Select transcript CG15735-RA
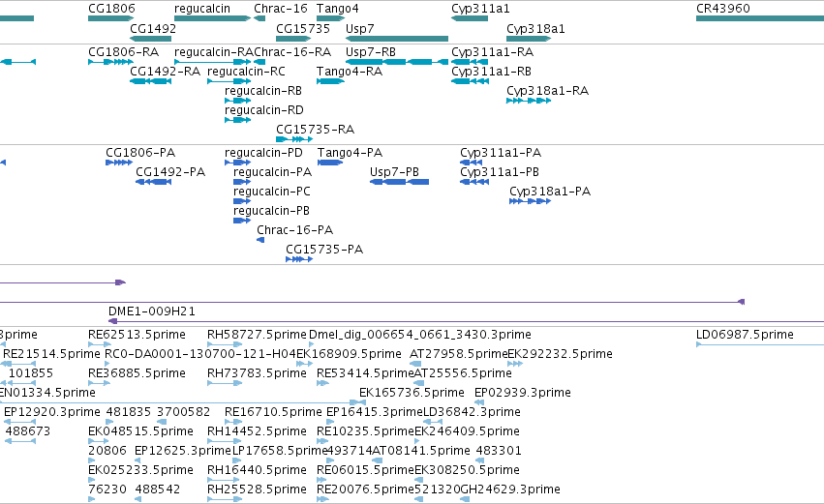Image resolution: width=824 pixels, height=504 pixels. [316, 130]
